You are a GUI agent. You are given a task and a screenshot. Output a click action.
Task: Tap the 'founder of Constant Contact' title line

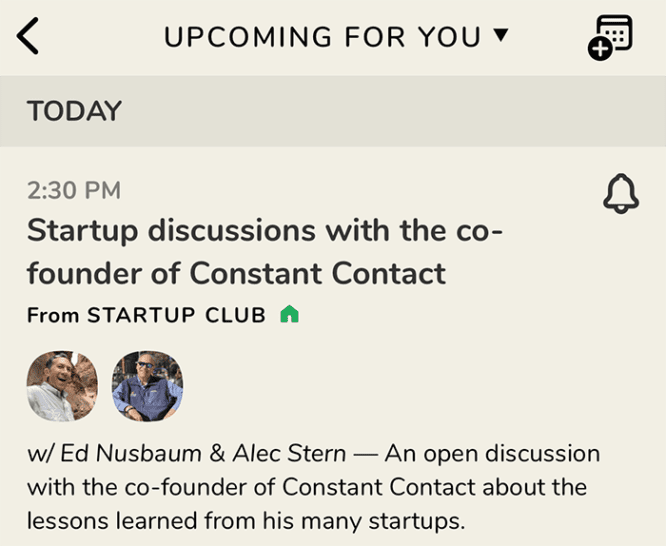click(x=236, y=272)
